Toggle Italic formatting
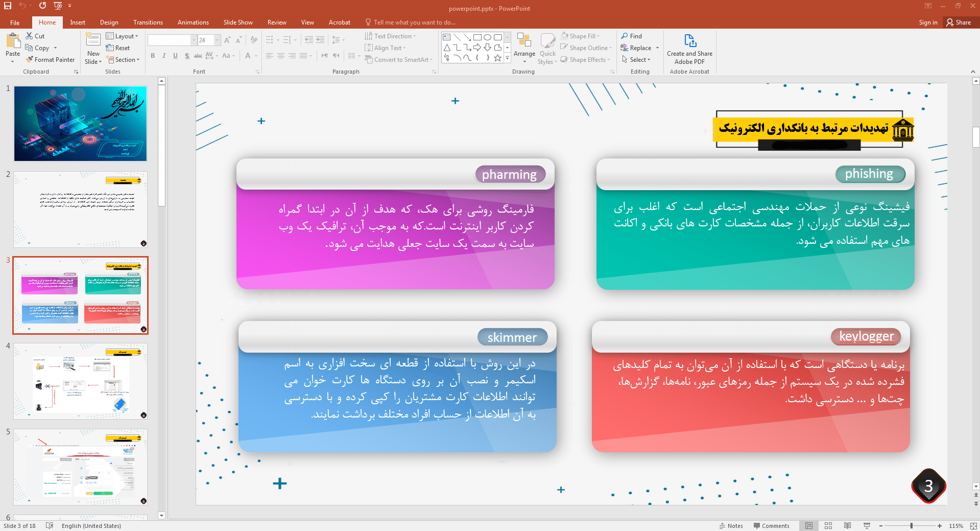980x531 pixels. point(164,56)
